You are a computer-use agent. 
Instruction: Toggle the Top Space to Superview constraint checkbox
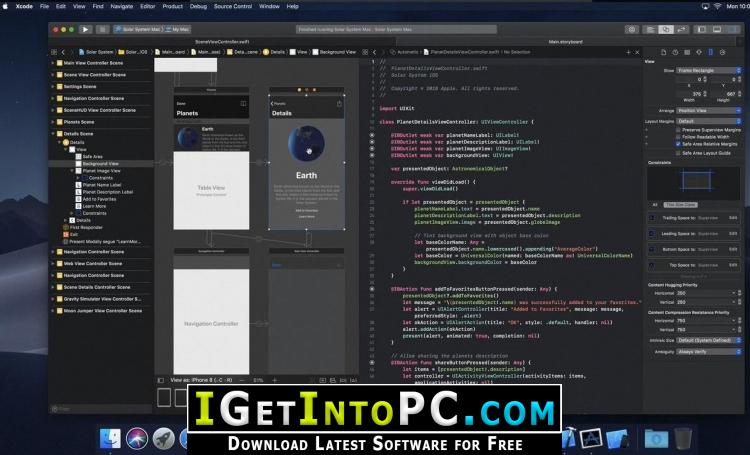[x=651, y=265]
